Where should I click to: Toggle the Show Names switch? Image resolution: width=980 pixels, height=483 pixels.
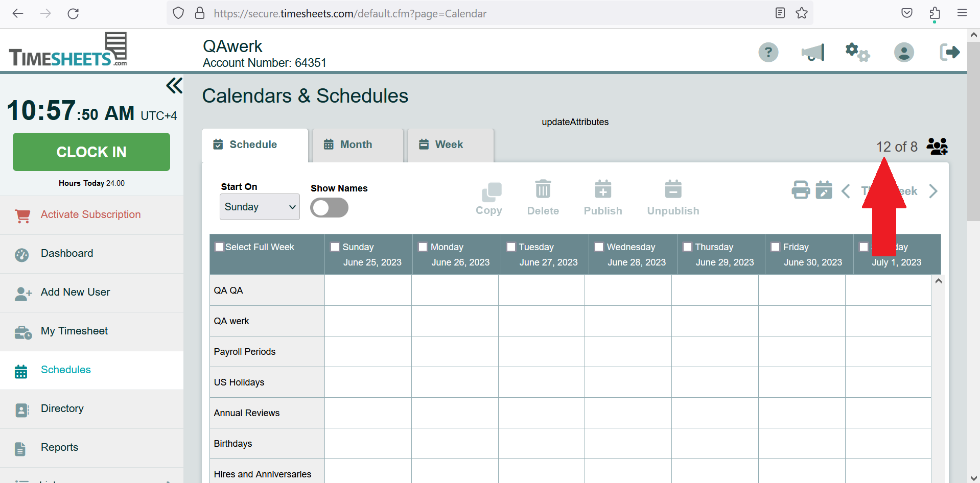(x=329, y=208)
